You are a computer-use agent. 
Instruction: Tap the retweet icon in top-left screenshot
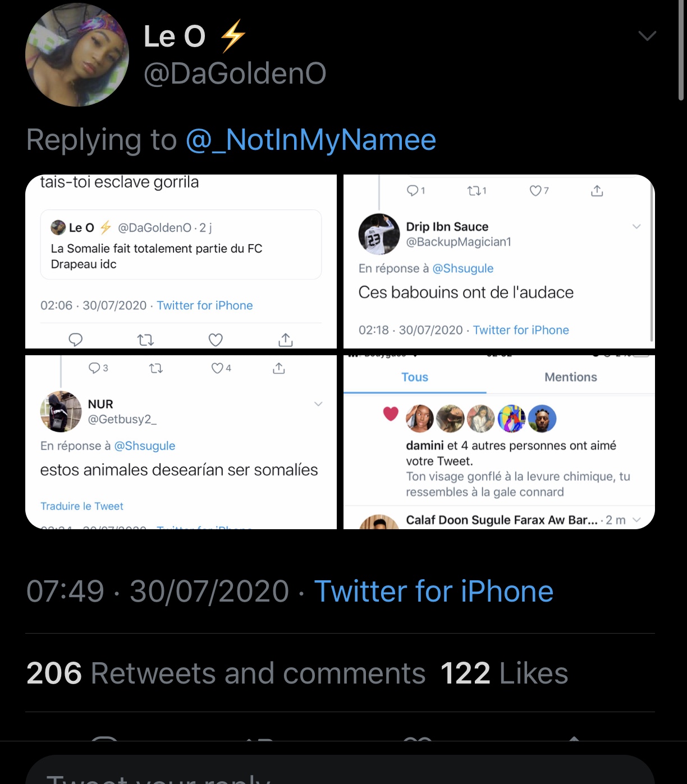click(145, 340)
